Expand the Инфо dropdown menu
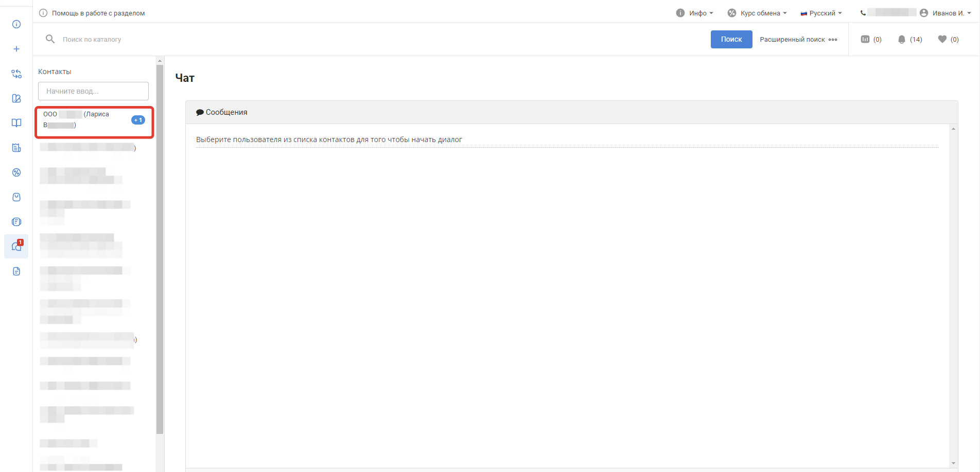 coord(694,13)
